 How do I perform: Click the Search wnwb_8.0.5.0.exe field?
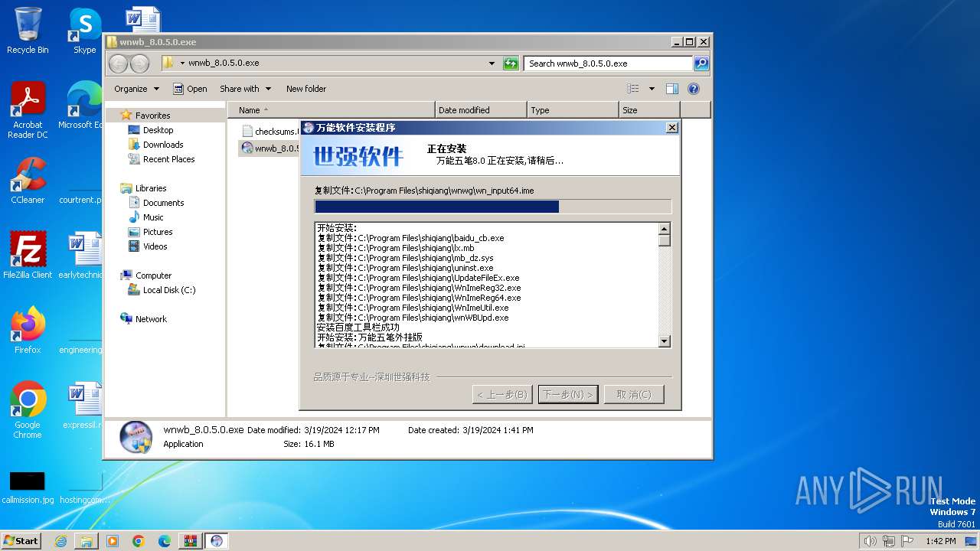pos(609,64)
